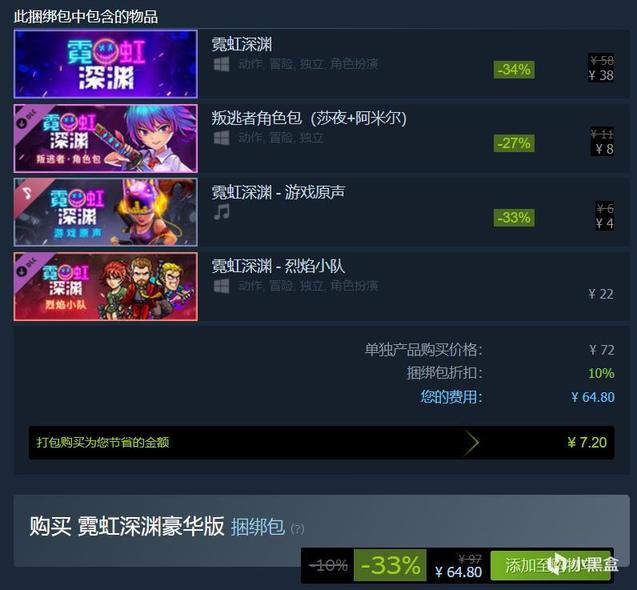The image size is (637, 590).
Task: Click the -34% discount badge
Action: [514, 69]
